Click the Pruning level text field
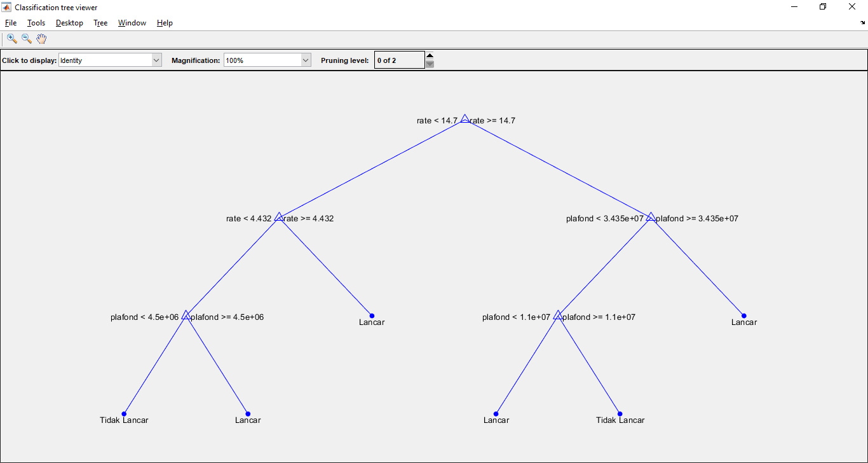 pos(399,60)
